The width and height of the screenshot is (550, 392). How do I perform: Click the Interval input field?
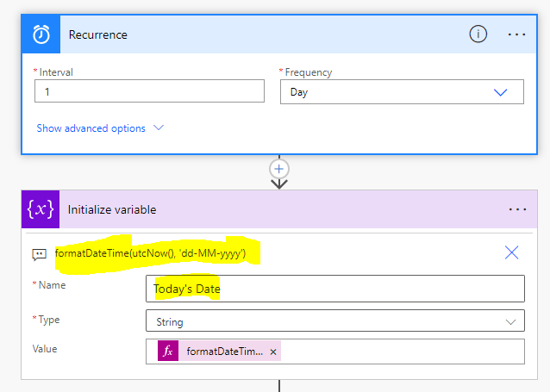[149, 91]
